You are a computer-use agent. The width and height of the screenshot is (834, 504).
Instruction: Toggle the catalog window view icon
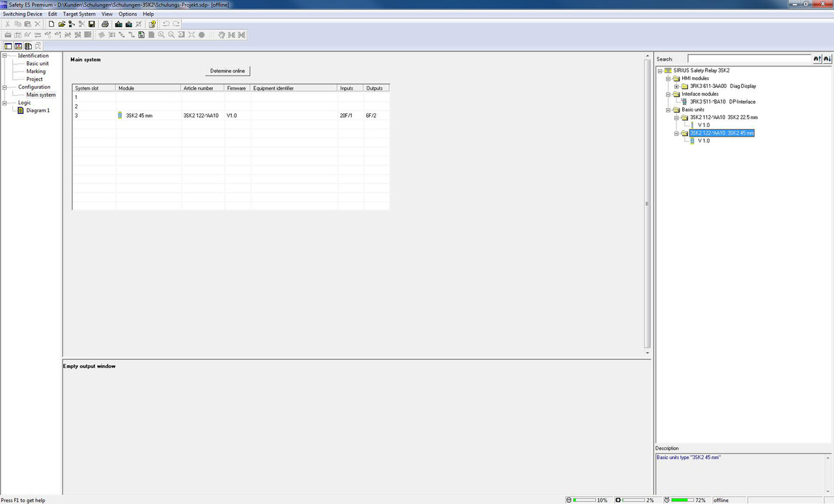point(28,46)
